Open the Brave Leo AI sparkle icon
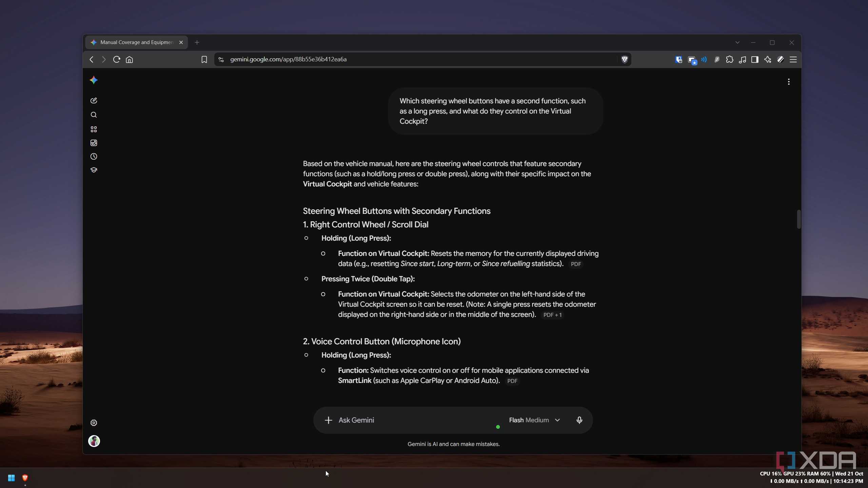This screenshot has height=488, width=868. click(768, 60)
